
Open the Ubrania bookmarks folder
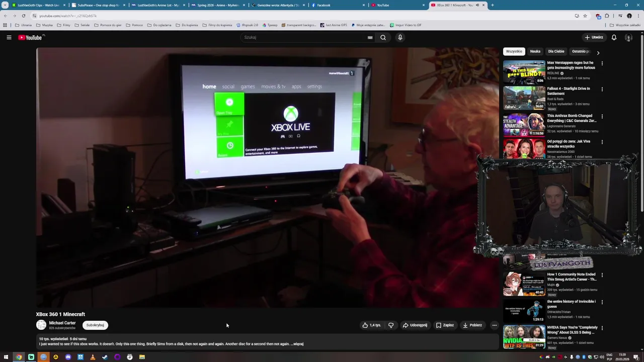point(24,25)
